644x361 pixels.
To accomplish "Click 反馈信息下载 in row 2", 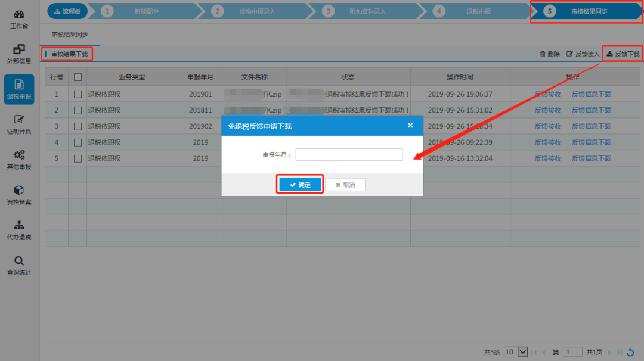I will point(592,110).
